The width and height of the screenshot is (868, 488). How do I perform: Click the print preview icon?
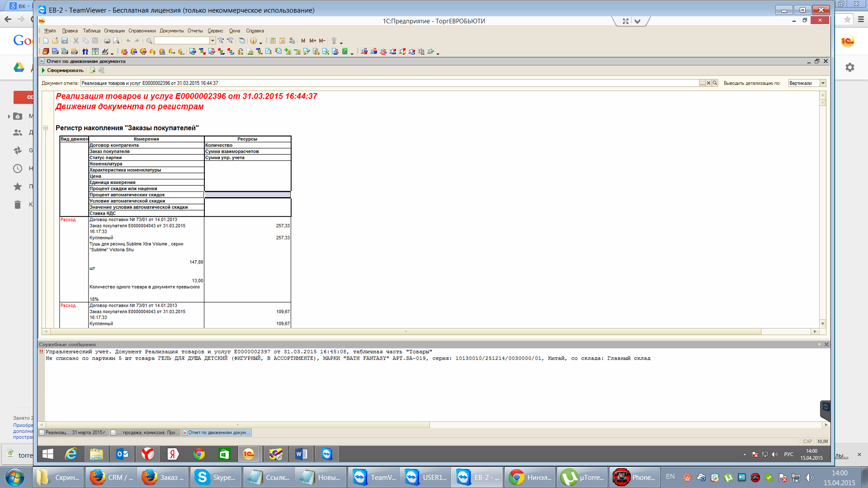click(x=116, y=41)
